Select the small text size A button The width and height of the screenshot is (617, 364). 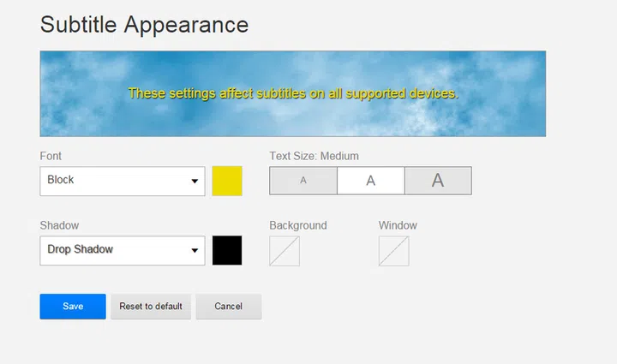(x=303, y=181)
